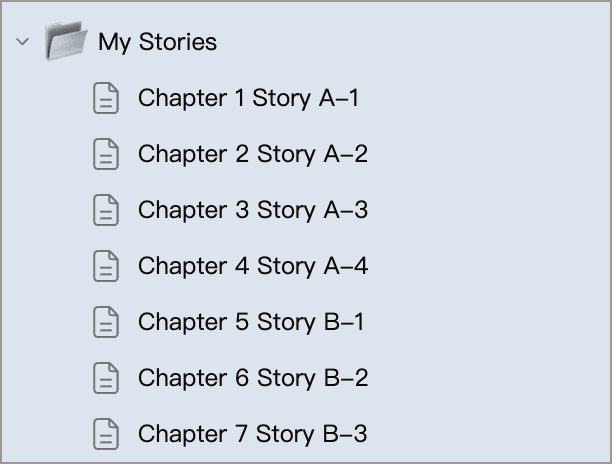
Task: Open Chapter 7 Story B–3
Action: (x=252, y=434)
